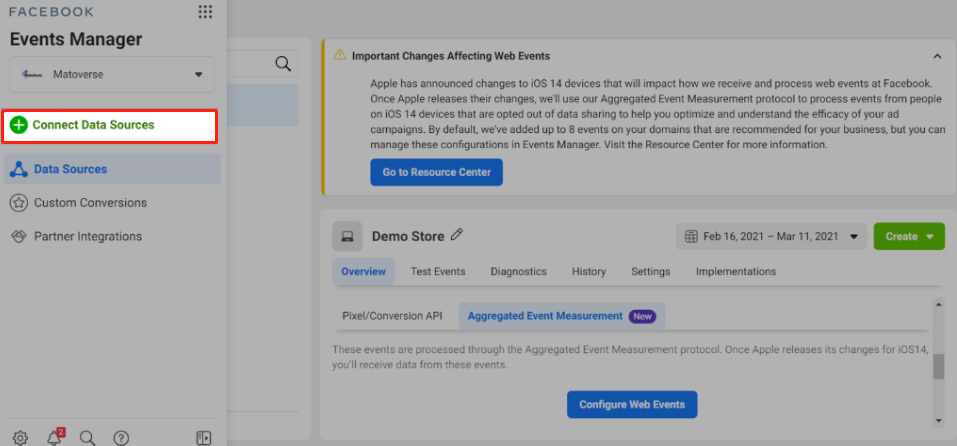
Task: Click the Demo Store pixel computer icon
Action: point(347,236)
